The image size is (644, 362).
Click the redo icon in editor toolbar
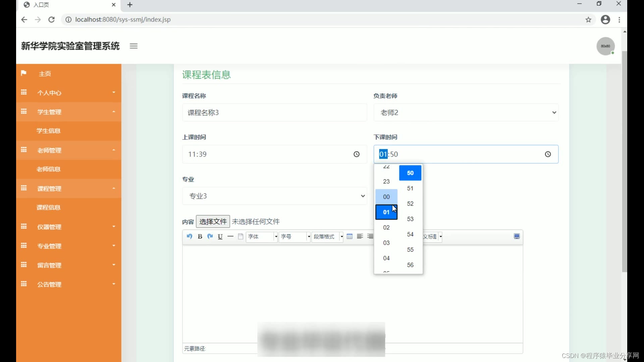tap(210, 236)
